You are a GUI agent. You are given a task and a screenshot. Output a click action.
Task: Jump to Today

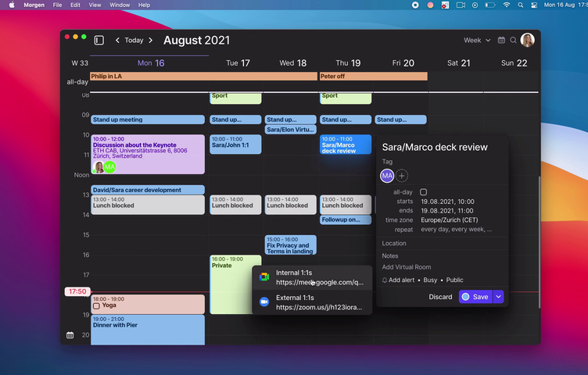pyautogui.click(x=134, y=40)
